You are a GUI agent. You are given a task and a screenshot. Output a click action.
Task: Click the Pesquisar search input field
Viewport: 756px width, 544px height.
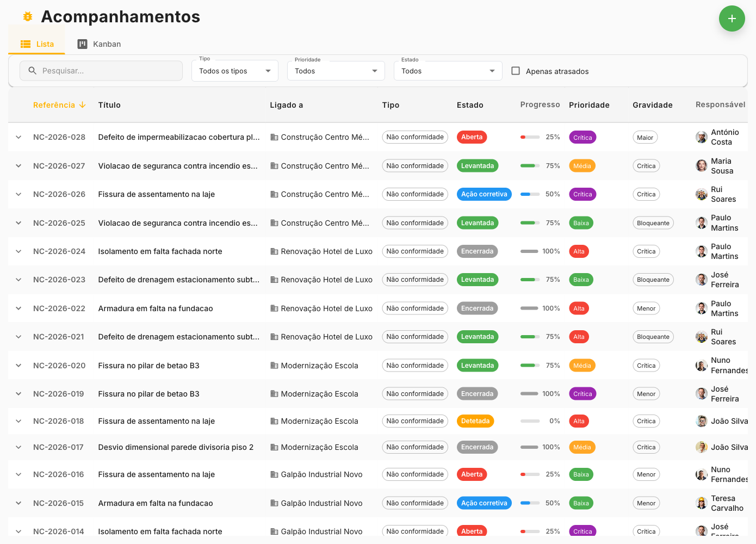101,71
